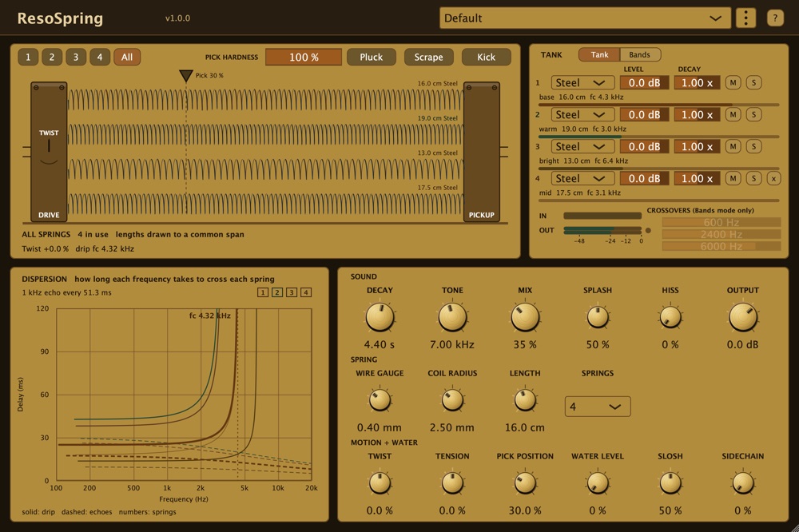
Task: Click spring 4 level 0.0 dB field
Action: pos(644,178)
